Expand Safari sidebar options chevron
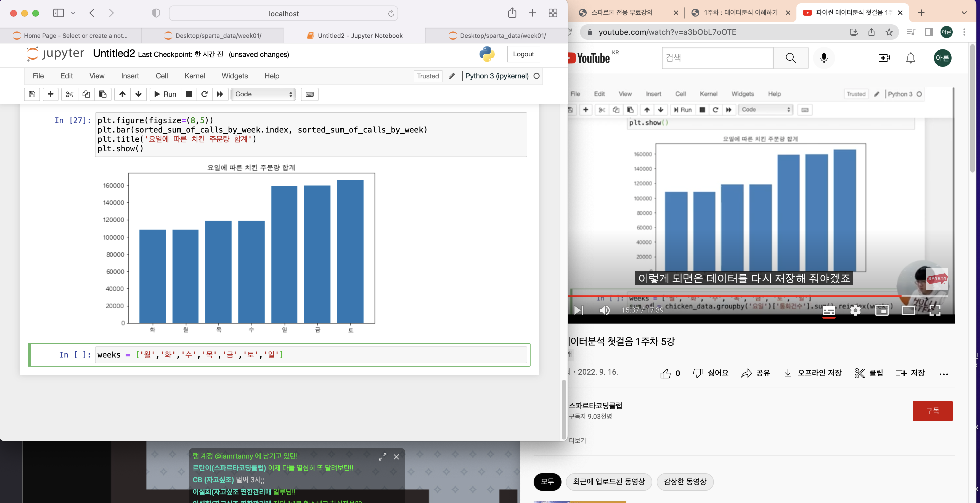Screen dimensions: 980x503 click(x=73, y=13)
